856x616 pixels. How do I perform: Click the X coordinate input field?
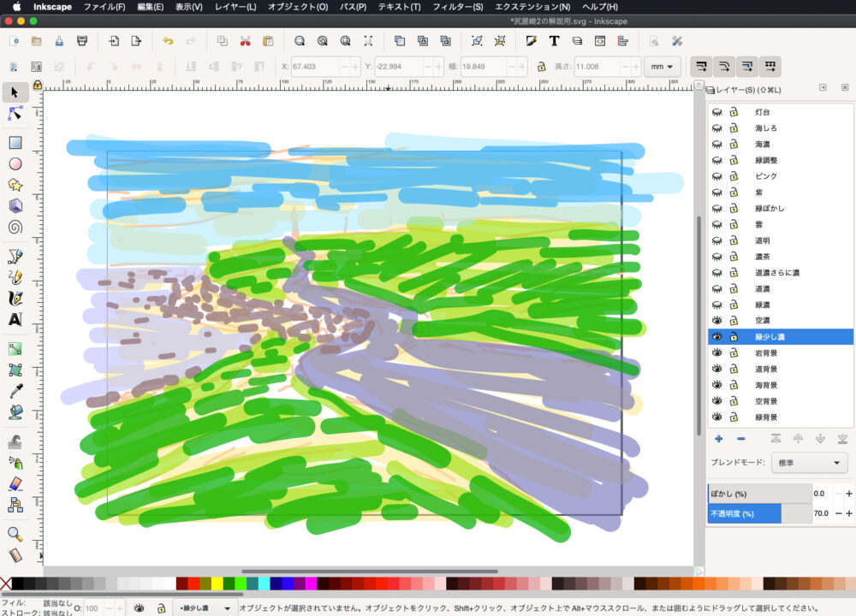(315, 66)
